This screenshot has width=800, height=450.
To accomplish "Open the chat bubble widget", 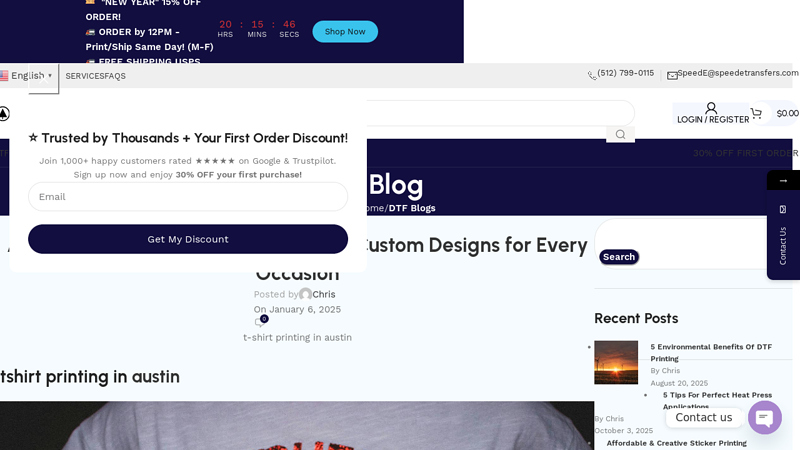I will tap(764, 417).
